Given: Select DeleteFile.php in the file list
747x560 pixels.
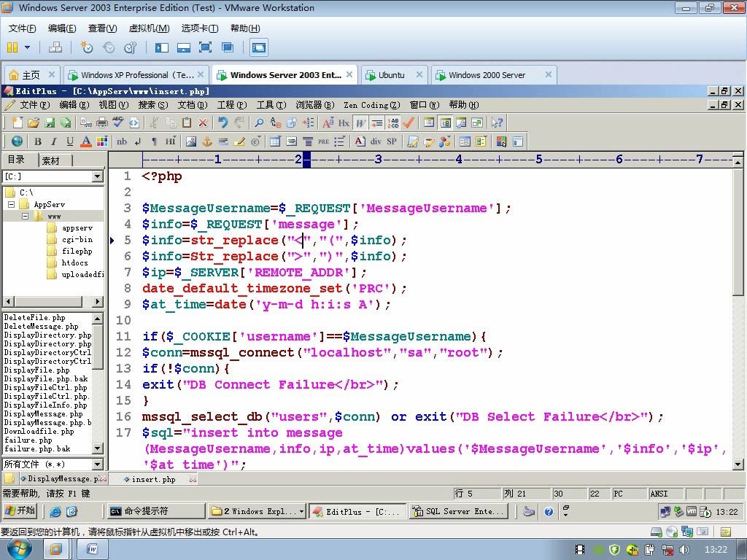Looking at the screenshot, I should pyautogui.click(x=35, y=318).
